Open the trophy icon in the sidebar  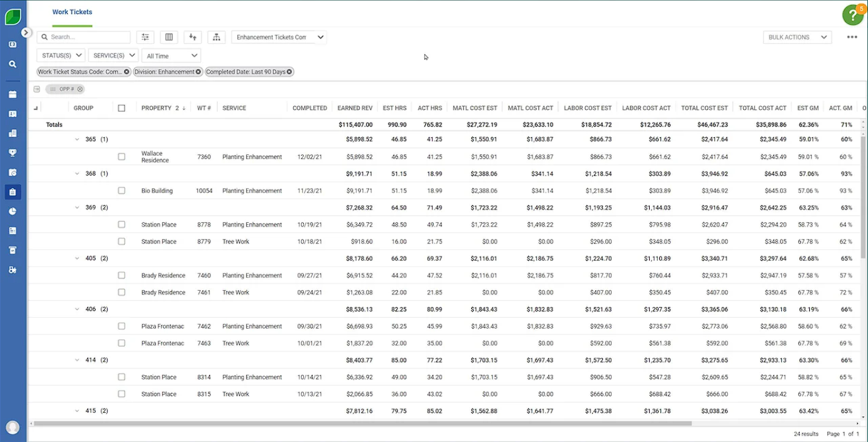point(13,153)
